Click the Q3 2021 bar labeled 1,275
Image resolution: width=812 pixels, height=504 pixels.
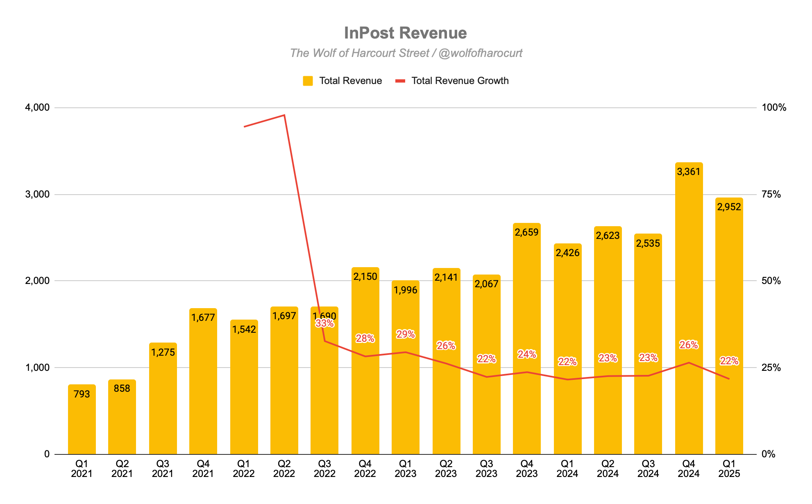163,402
